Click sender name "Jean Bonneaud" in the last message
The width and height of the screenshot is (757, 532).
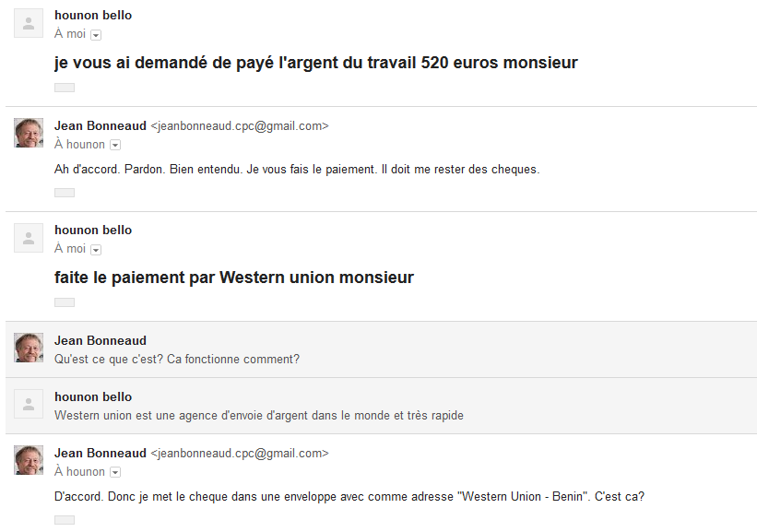click(101, 453)
